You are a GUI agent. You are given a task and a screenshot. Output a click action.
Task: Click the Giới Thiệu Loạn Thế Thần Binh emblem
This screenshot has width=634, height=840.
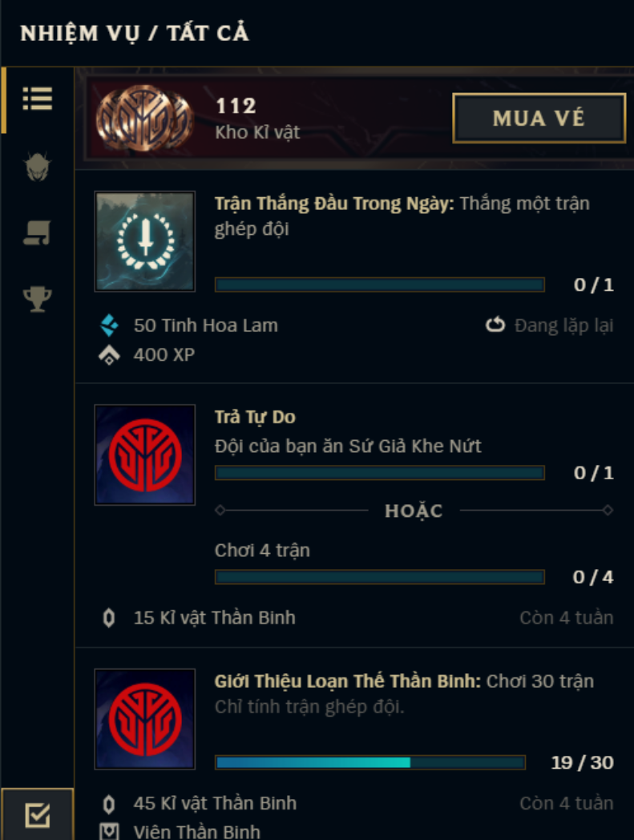(145, 719)
